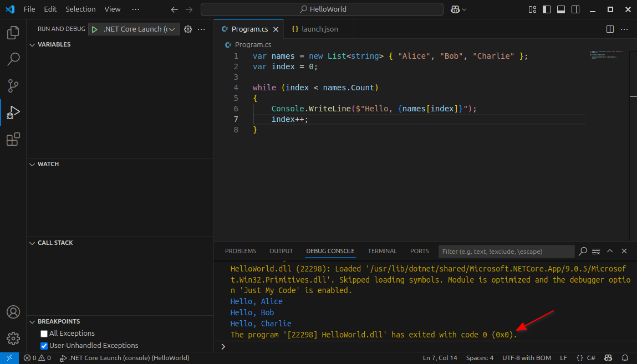The image size is (637, 364).
Task: Open the Accounts menu icon
Action: click(13, 312)
